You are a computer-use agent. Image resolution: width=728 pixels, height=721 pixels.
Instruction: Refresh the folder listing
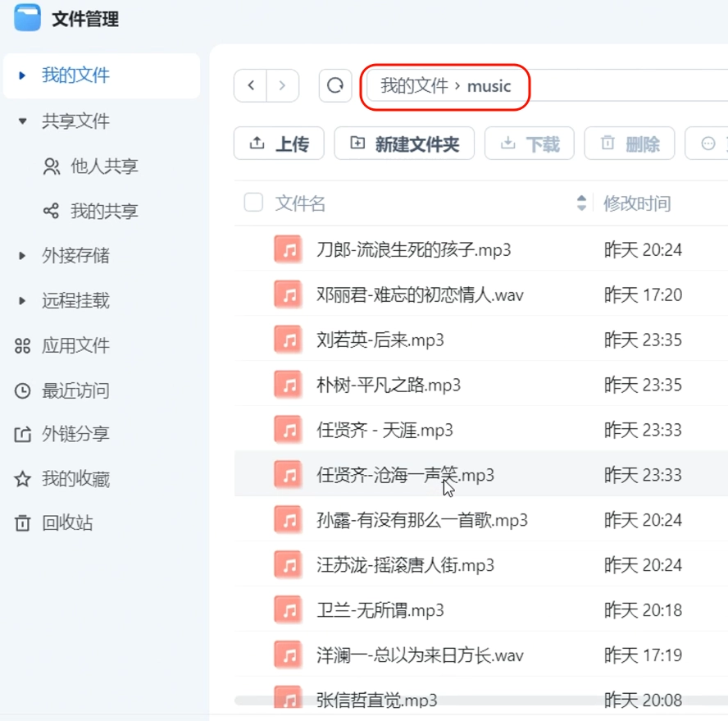[335, 85]
